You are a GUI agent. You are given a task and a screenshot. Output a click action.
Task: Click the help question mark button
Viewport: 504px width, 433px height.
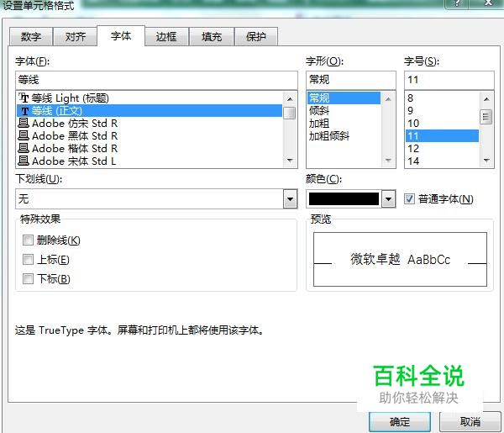pos(456,3)
